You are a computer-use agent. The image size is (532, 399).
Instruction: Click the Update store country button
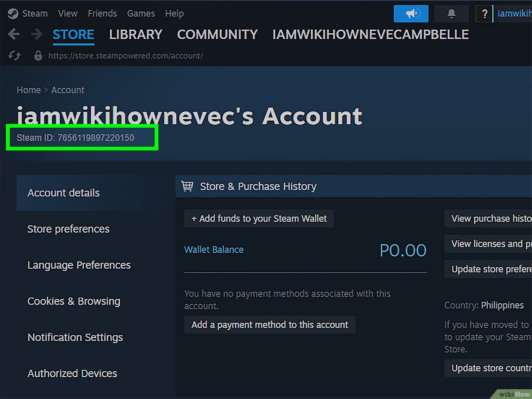click(488, 368)
